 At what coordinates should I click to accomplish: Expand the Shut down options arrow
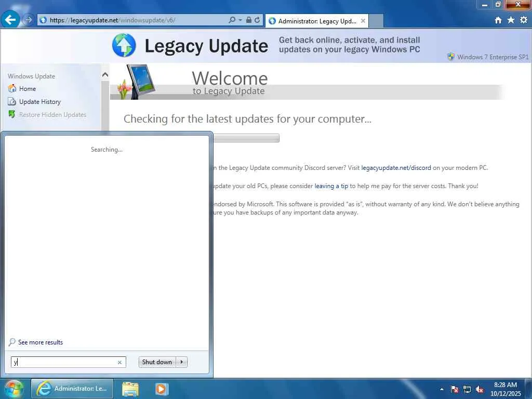181,362
